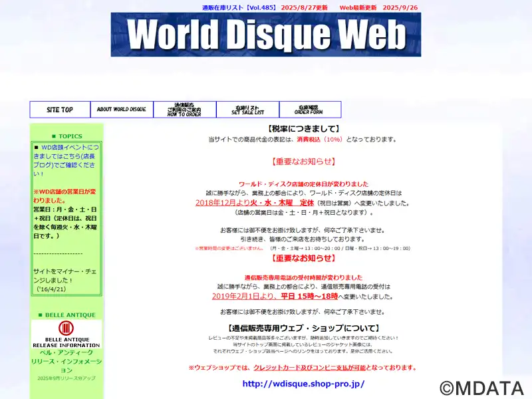
Task: Click the World Disque Web banner
Action: click(266, 35)
